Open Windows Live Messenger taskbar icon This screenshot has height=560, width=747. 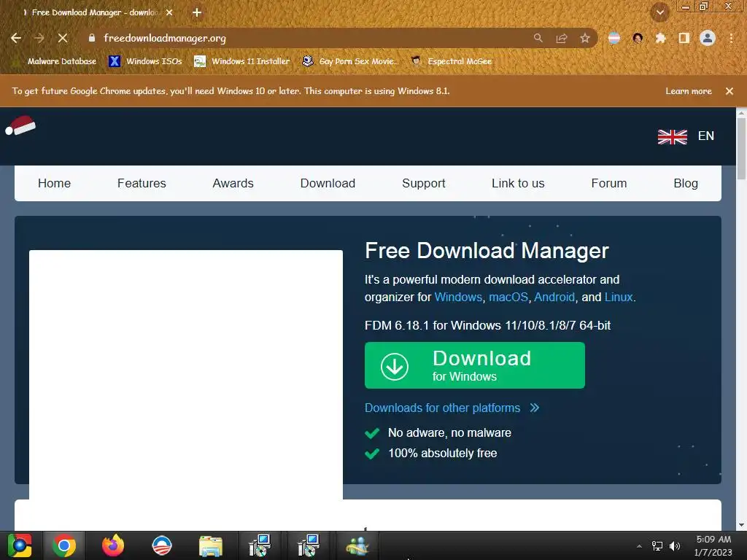pos(357,545)
